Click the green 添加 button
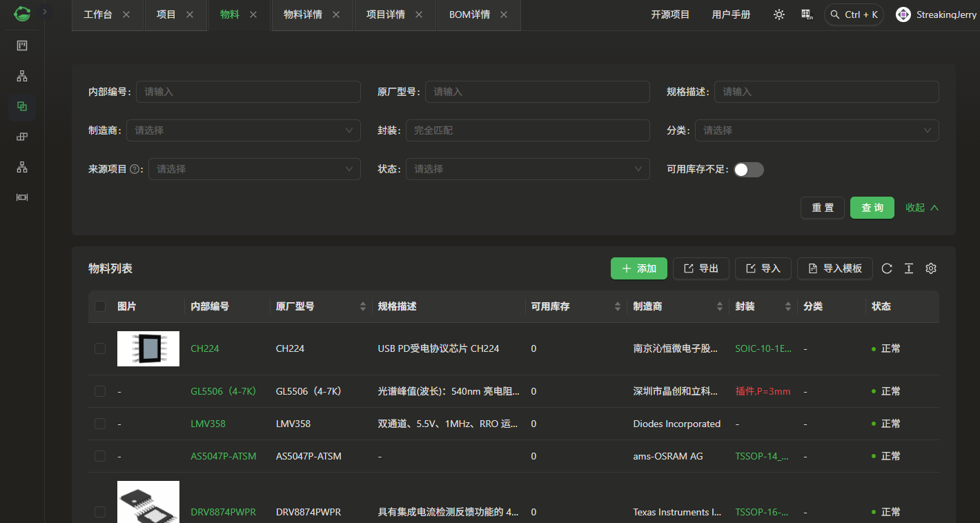Screen dimensions: 980x523 [638, 268]
